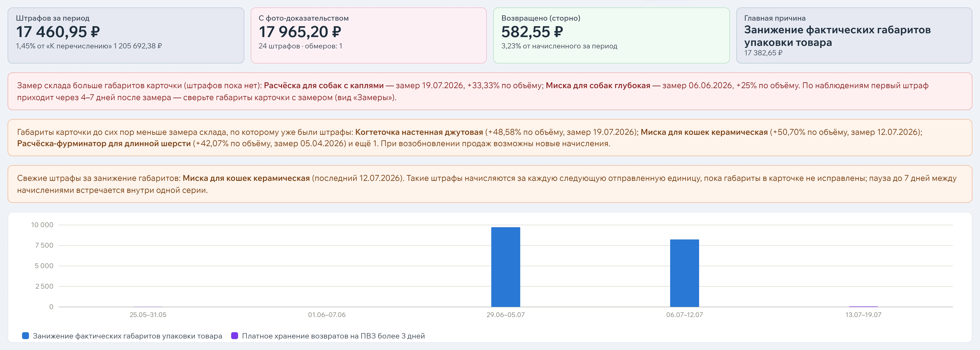Select the "Возвращено (сторно)" card title
Image resolution: width=980 pixels, height=350 pixels.
coord(541,18)
